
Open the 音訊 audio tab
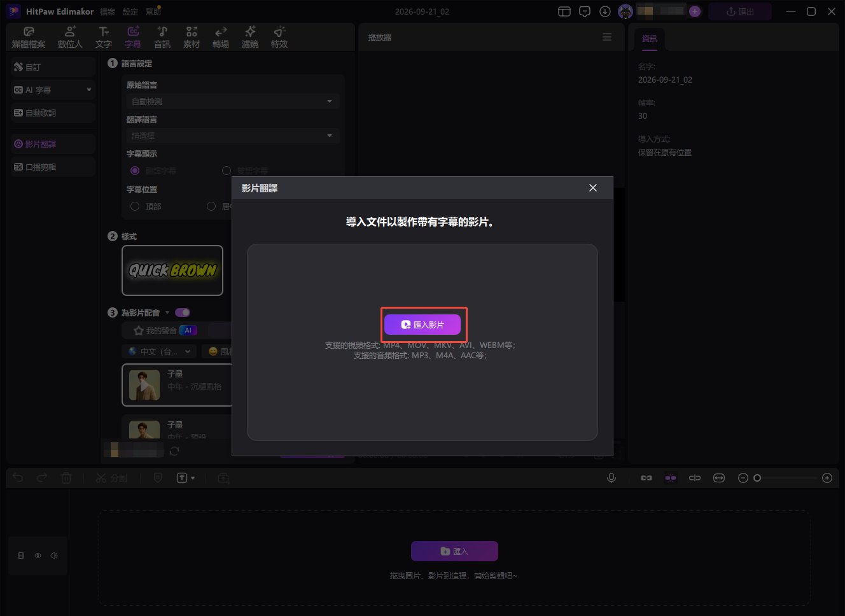(162, 38)
